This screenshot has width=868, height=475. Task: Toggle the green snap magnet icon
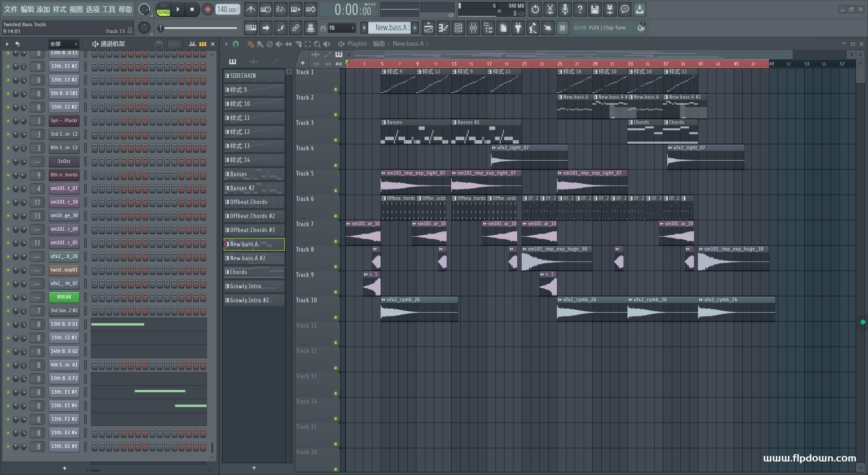[236, 44]
